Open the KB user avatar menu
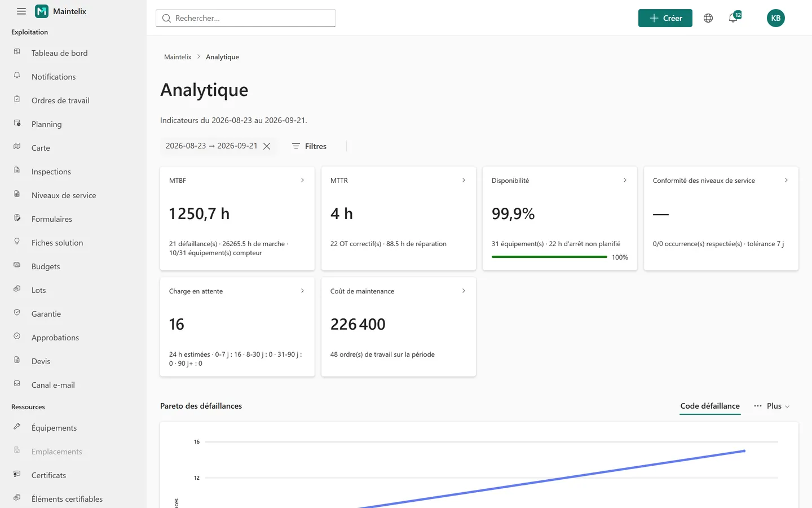812x508 pixels. tap(776, 18)
